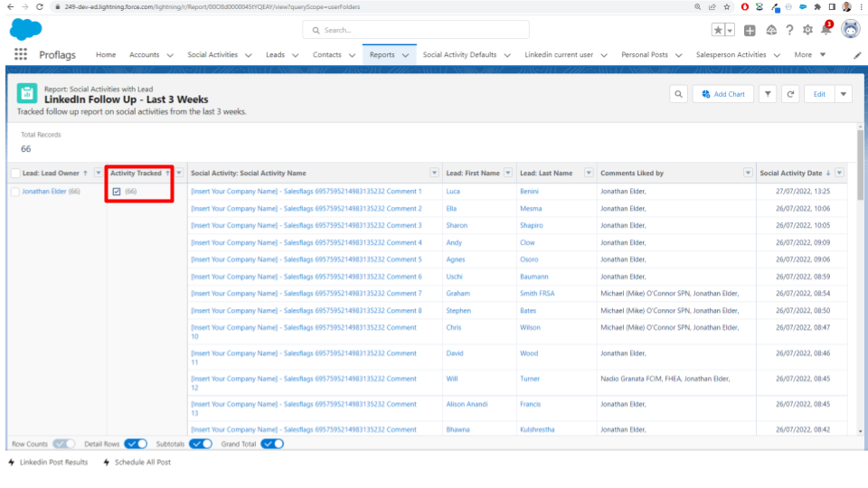Open the Lead Owner column menu
This screenshot has width=868, height=488.
coord(98,174)
